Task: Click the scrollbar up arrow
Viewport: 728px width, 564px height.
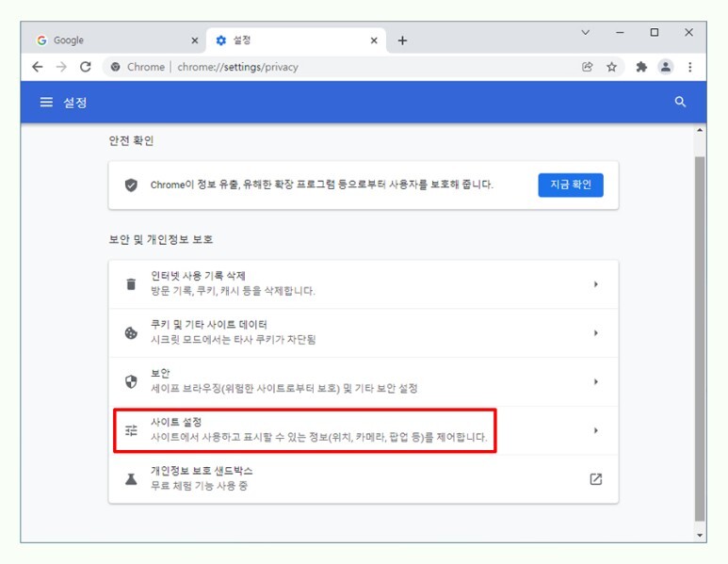Action: tap(700, 131)
